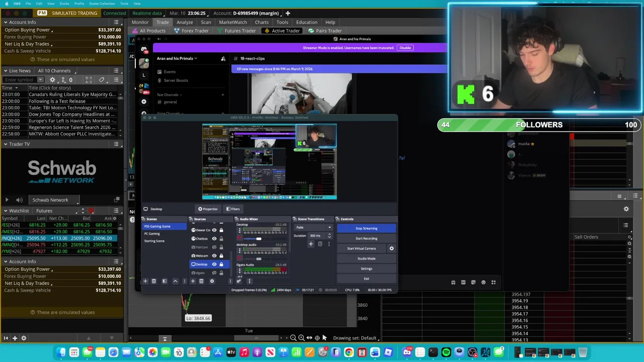644x362 pixels.
Task: Click Start Virtual Camera
Action: point(361,248)
